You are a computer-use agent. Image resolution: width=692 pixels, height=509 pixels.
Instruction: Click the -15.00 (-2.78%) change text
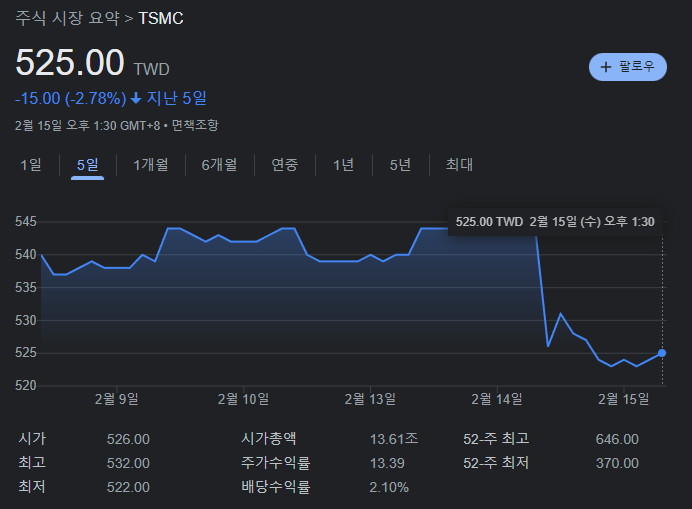71,98
